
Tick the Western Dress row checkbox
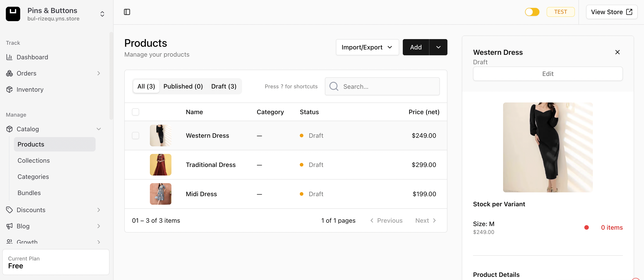[136, 136]
